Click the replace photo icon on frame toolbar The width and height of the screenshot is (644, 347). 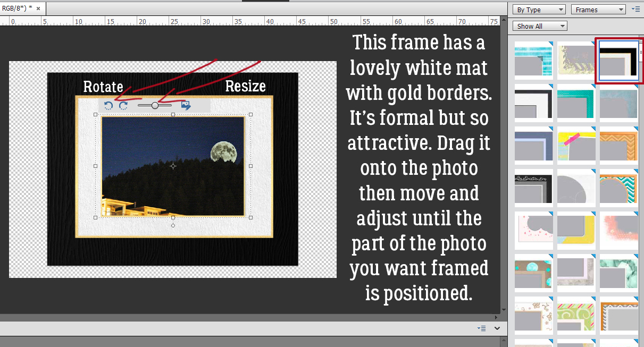point(186,105)
